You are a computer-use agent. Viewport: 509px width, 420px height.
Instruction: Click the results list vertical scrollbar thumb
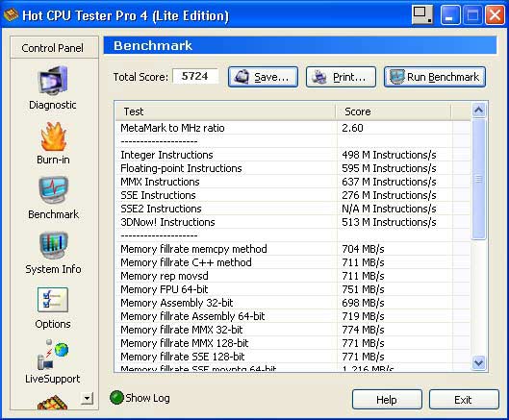click(x=479, y=179)
